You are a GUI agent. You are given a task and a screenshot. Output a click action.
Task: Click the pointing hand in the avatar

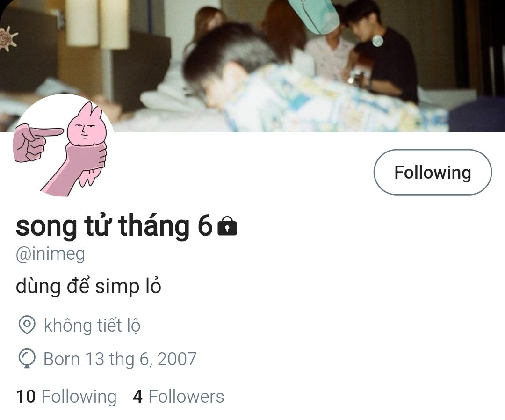point(37,142)
